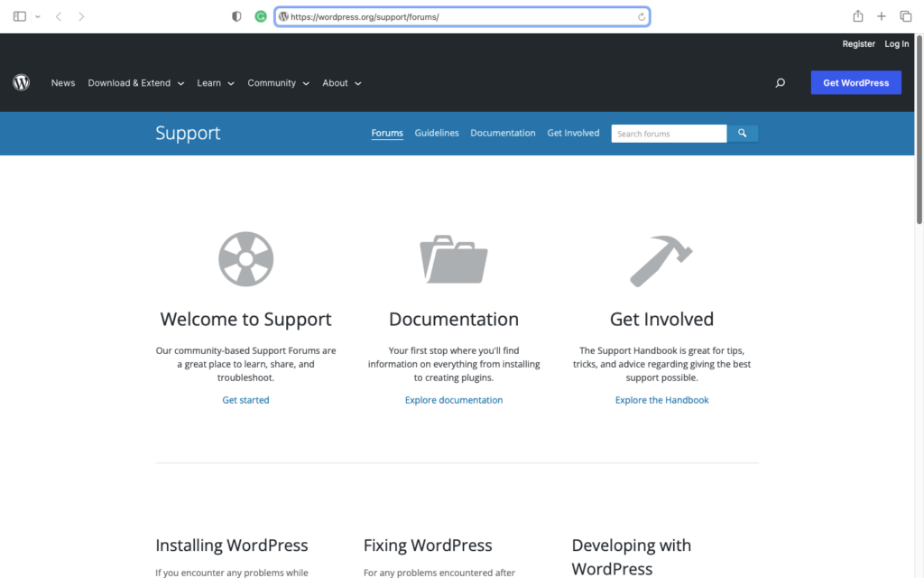Viewport: 924px width, 578px height.
Task: Click the large Get Involved heading
Action: (661, 319)
